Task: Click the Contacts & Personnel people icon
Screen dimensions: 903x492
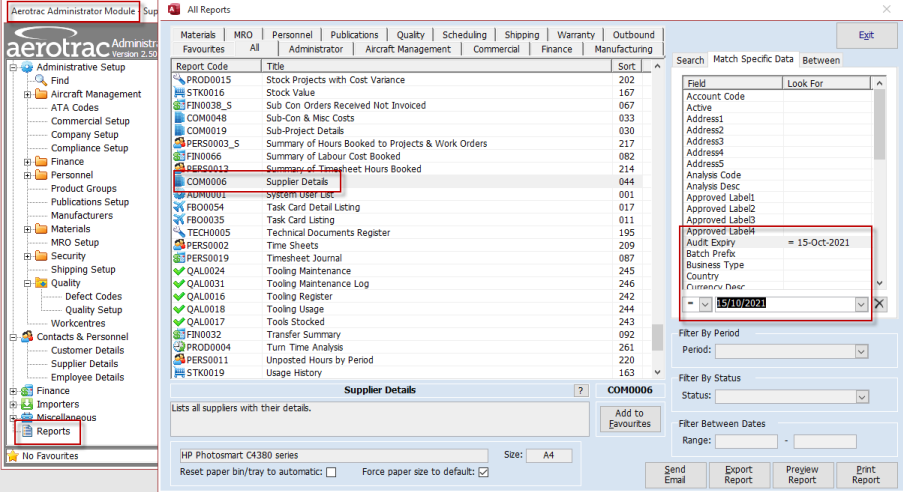Action: pos(27,338)
